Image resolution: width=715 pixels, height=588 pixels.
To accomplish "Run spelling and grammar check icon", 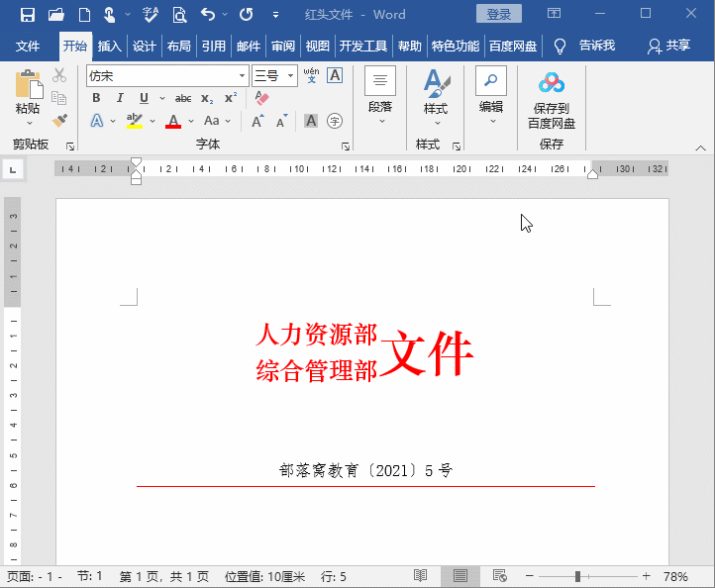I will (150, 15).
